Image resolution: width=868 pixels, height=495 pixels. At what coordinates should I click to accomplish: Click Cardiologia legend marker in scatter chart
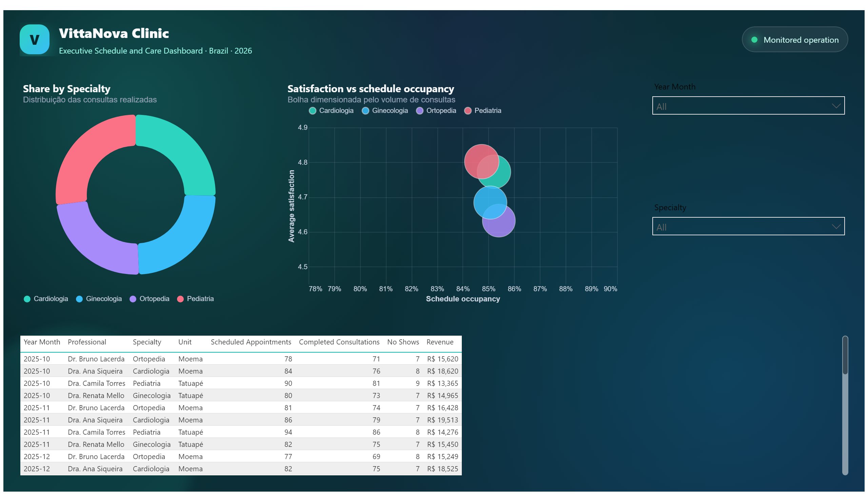(x=313, y=111)
